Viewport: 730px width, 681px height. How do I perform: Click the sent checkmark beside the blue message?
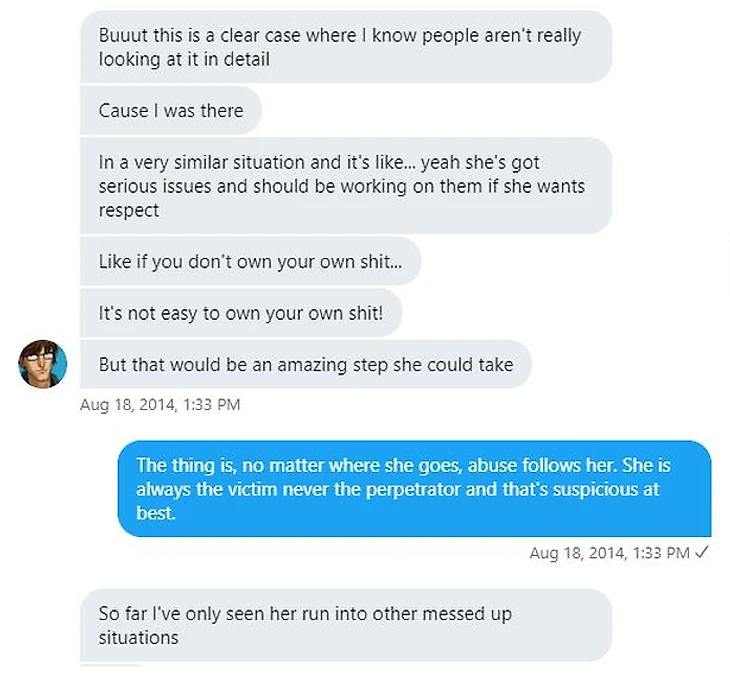click(700, 553)
